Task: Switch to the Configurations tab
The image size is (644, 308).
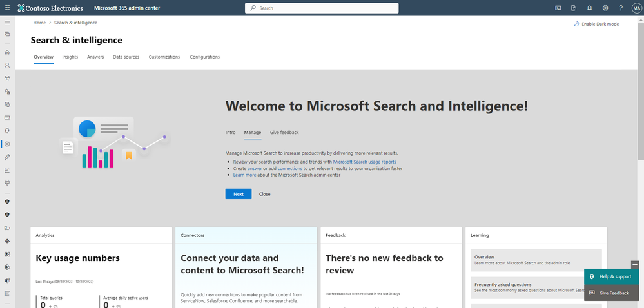Action: [x=204, y=57]
